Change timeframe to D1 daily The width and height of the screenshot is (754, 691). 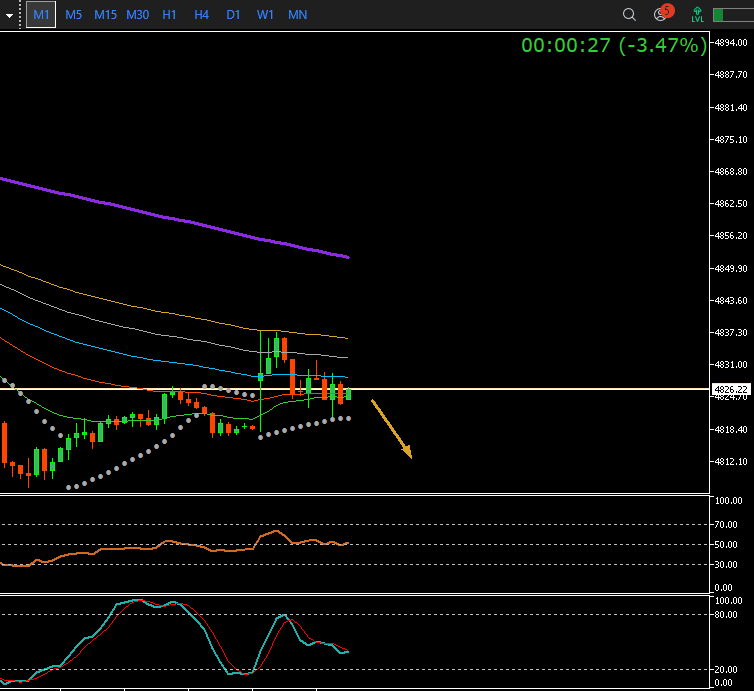pyautogui.click(x=233, y=15)
